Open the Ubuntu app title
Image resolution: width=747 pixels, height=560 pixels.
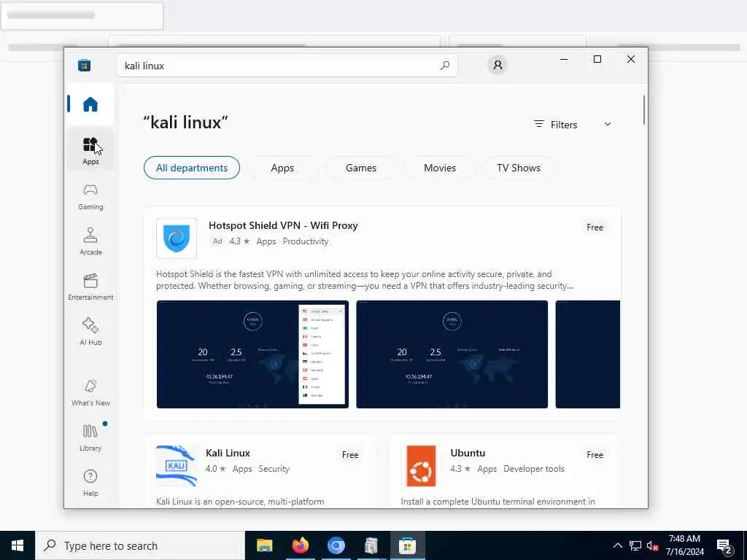click(x=468, y=453)
